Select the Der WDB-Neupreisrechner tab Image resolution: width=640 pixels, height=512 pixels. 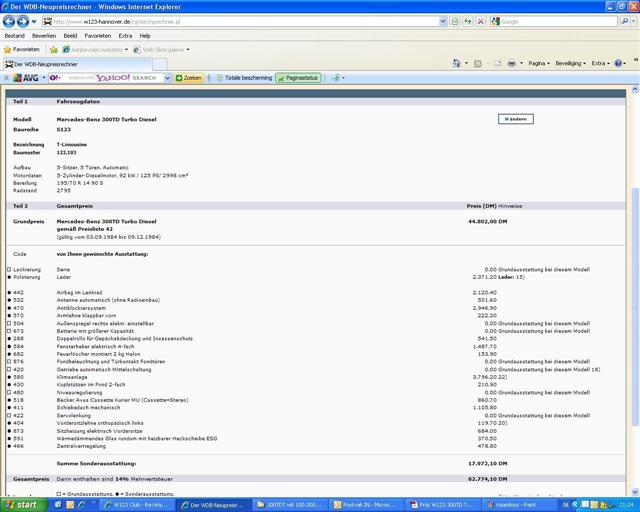[78, 64]
